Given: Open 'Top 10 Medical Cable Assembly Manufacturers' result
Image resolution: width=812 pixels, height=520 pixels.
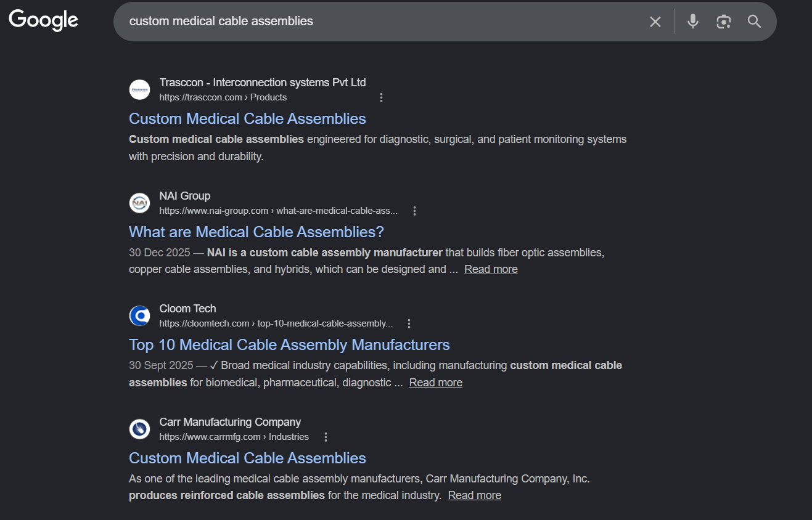Looking at the screenshot, I should (x=289, y=344).
